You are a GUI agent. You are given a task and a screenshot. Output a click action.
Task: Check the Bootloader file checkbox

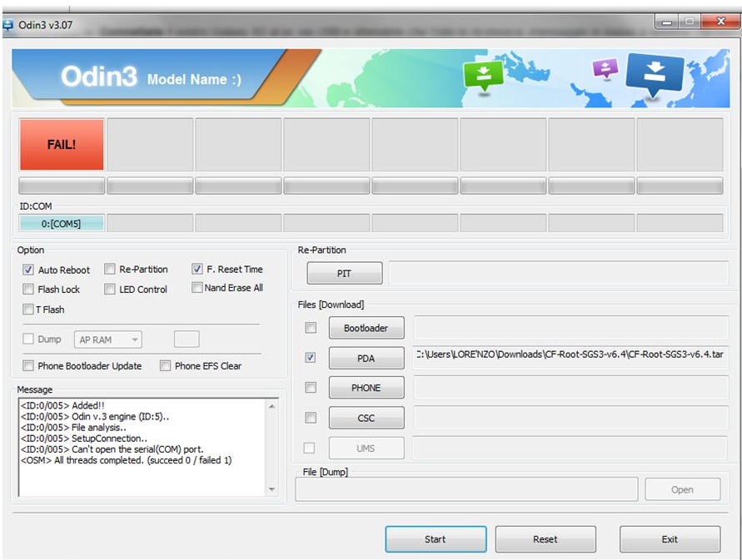(x=311, y=327)
